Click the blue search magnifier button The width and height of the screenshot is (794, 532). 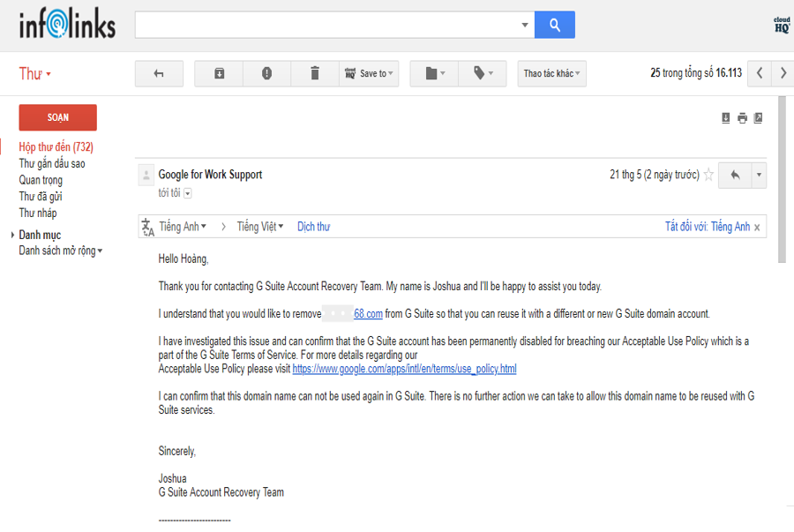(x=554, y=25)
